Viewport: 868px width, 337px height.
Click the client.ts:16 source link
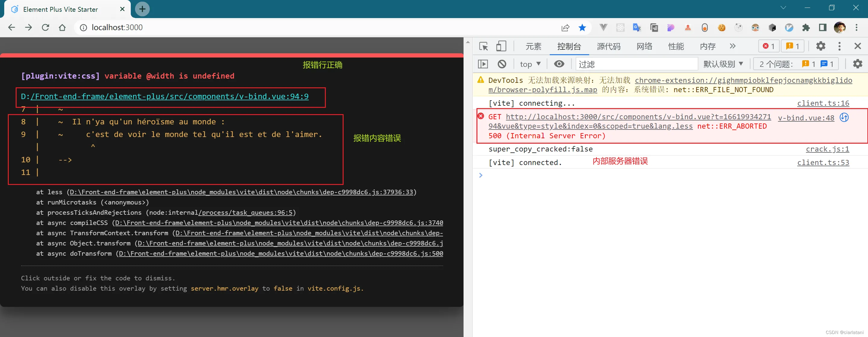822,103
